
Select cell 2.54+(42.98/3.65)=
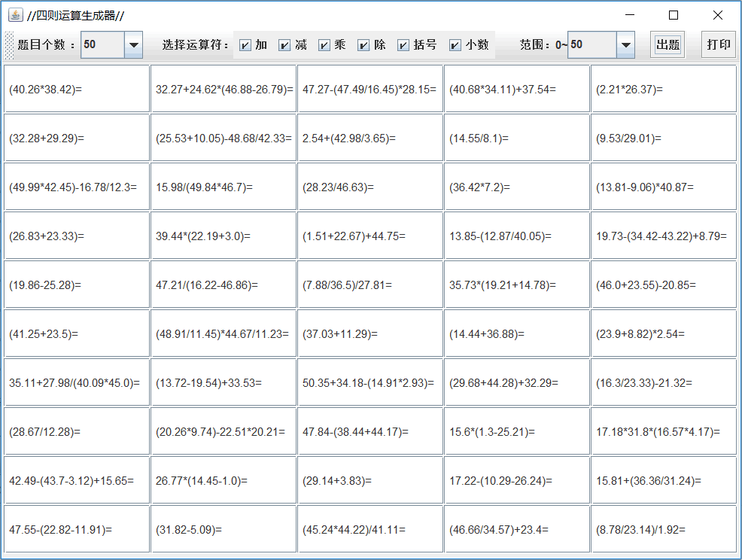point(370,138)
